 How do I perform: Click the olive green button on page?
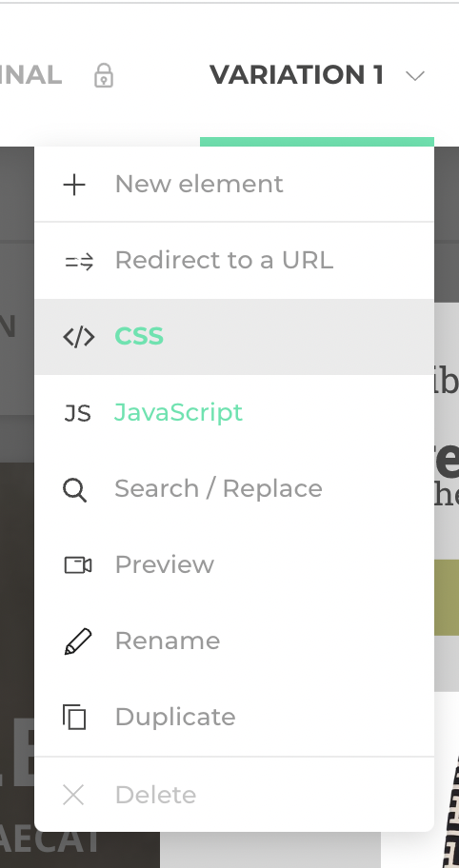[447, 598]
